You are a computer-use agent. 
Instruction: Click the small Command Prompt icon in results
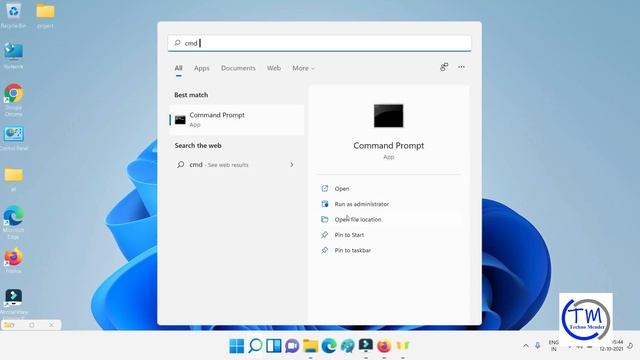[x=180, y=120]
